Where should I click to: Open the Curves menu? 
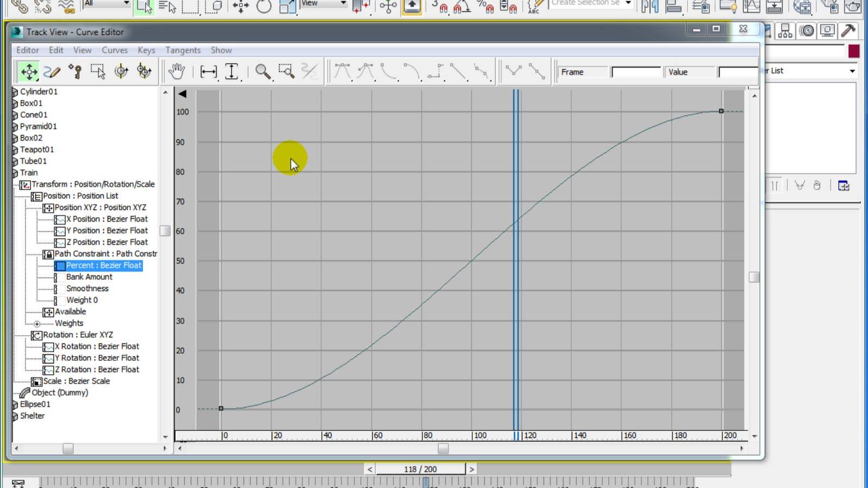click(115, 50)
